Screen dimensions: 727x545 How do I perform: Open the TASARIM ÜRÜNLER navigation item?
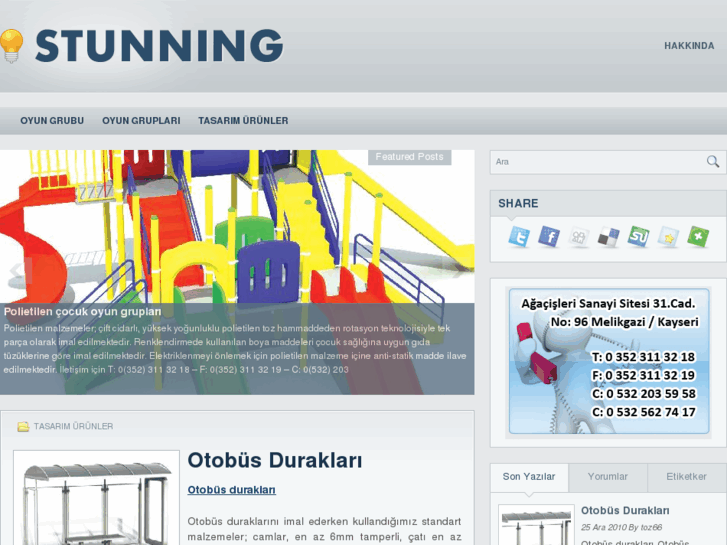coord(243,121)
